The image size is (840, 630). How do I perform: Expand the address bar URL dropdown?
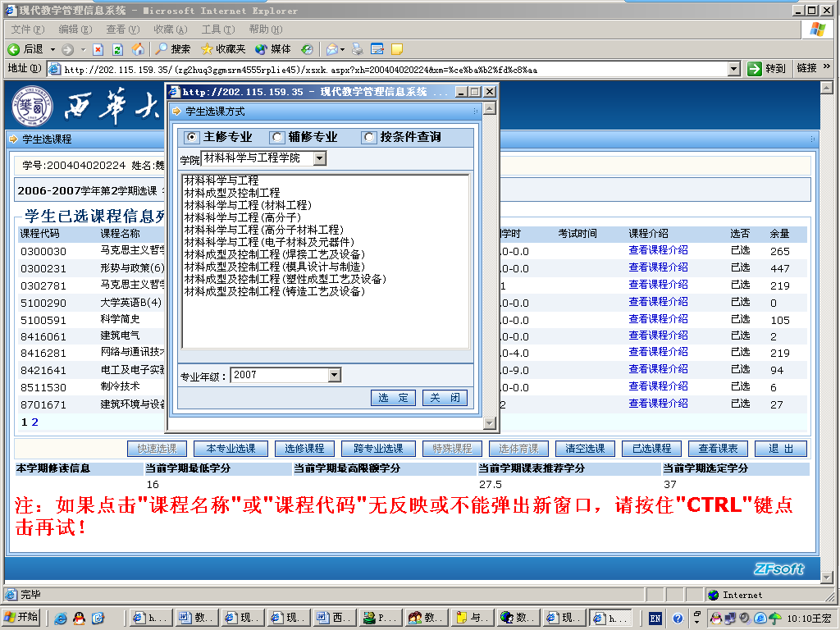point(734,69)
